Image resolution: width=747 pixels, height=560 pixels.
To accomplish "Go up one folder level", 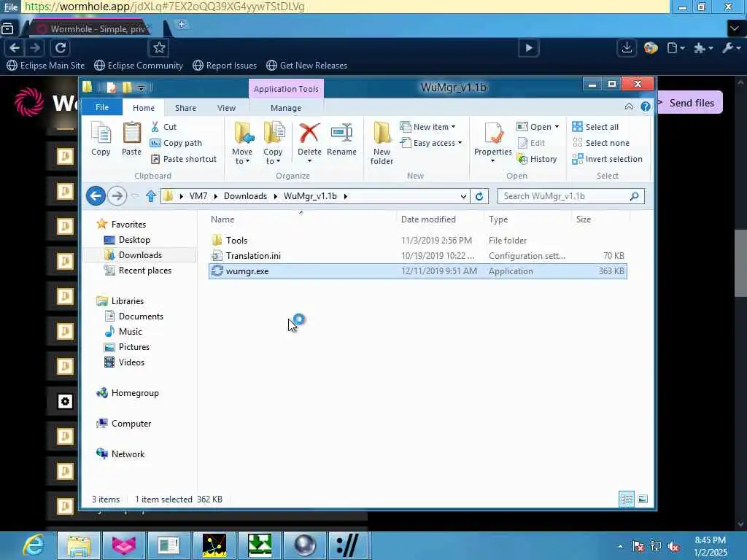I will tap(151, 195).
